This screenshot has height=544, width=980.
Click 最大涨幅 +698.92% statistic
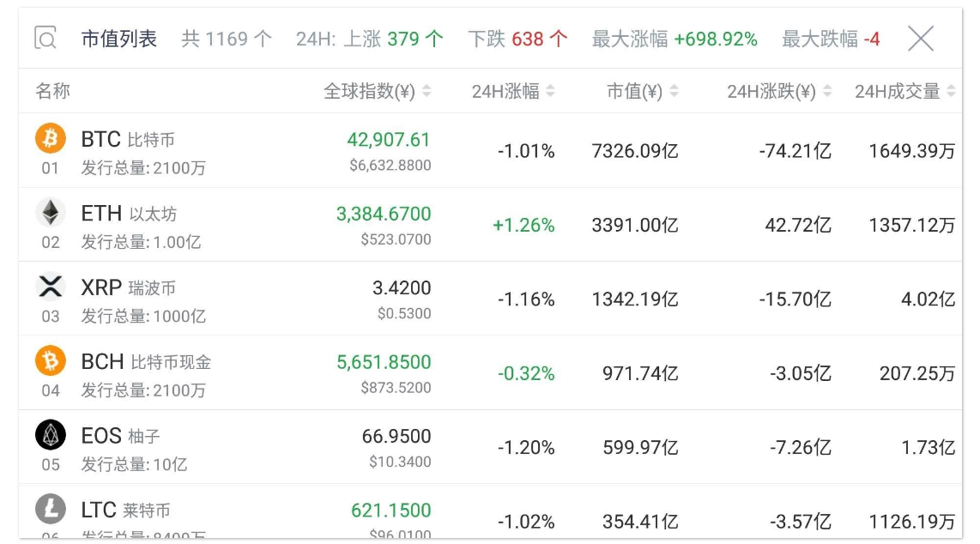tap(675, 39)
